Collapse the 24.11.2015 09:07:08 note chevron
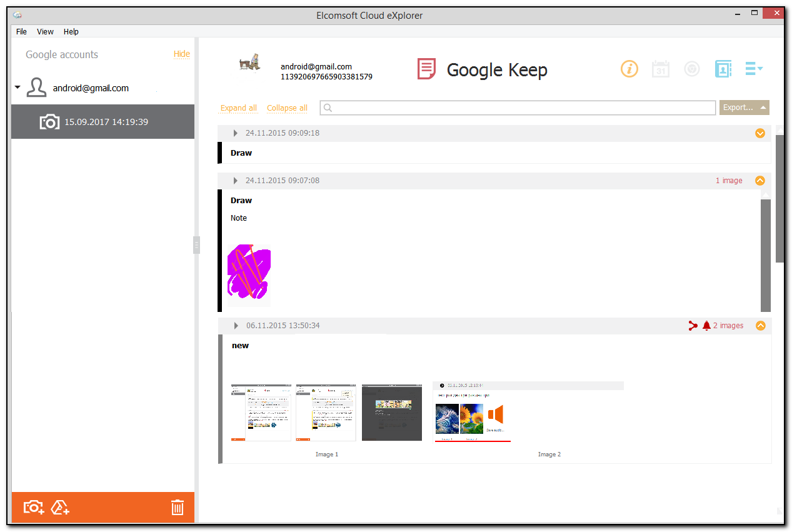Viewport: 792px width, 532px height. coord(759,180)
